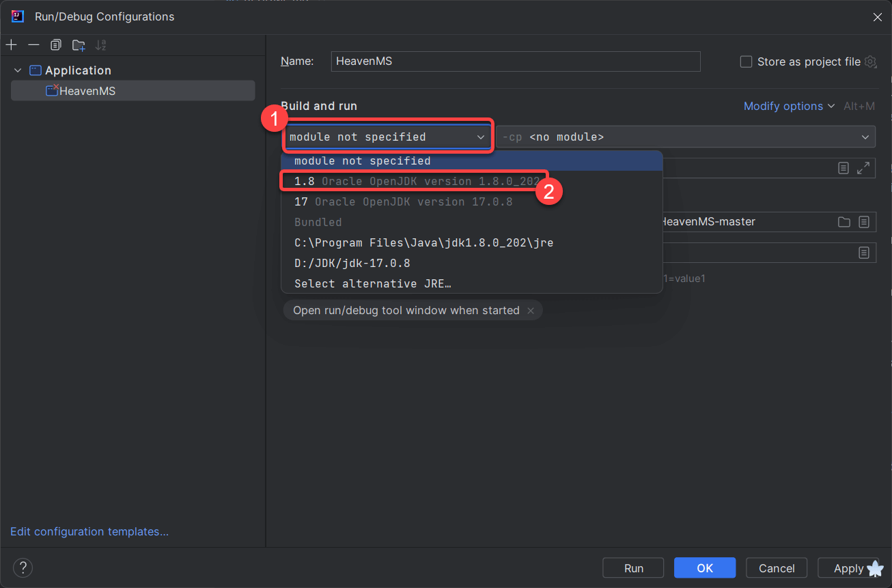Add a new run configuration with plus icon
This screenshot has height=588, width=892.
[11, 45]
